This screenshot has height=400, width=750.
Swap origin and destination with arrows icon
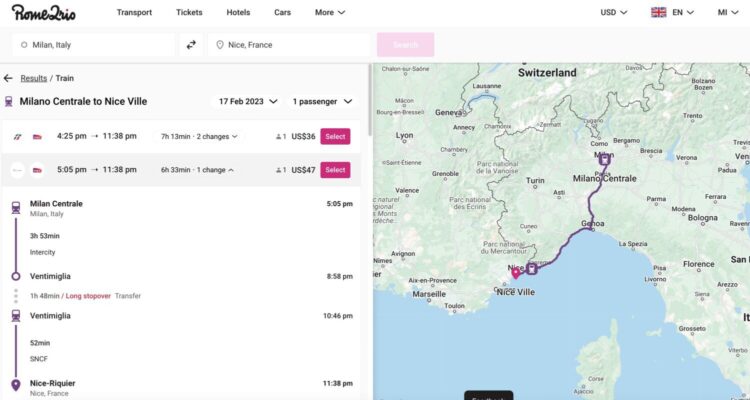pos(191,45)
